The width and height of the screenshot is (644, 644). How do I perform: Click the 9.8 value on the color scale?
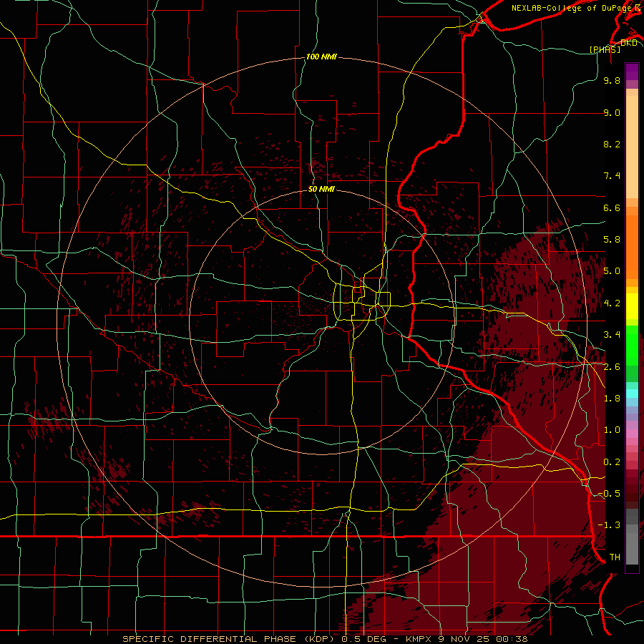(612, 80)
